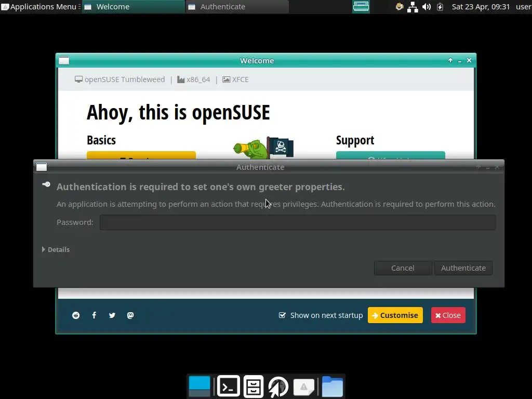Click the x86_64 architecture label
The height and width of the screenshot is (399, 532).
point(193,79)
